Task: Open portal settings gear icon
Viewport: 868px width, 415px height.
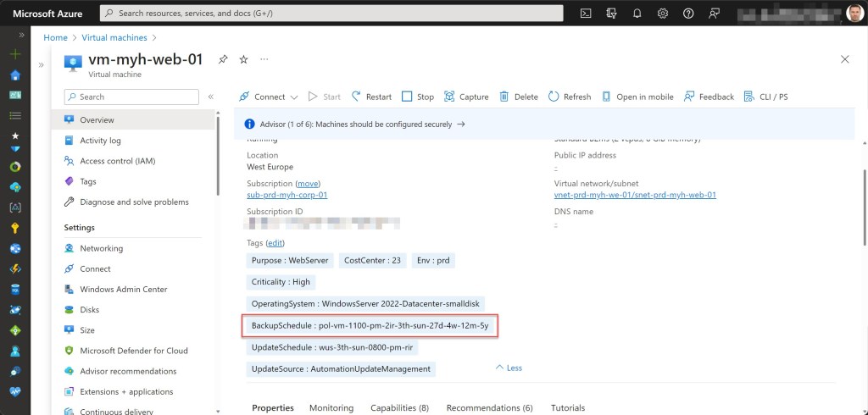Action: [x=662, y=14]
